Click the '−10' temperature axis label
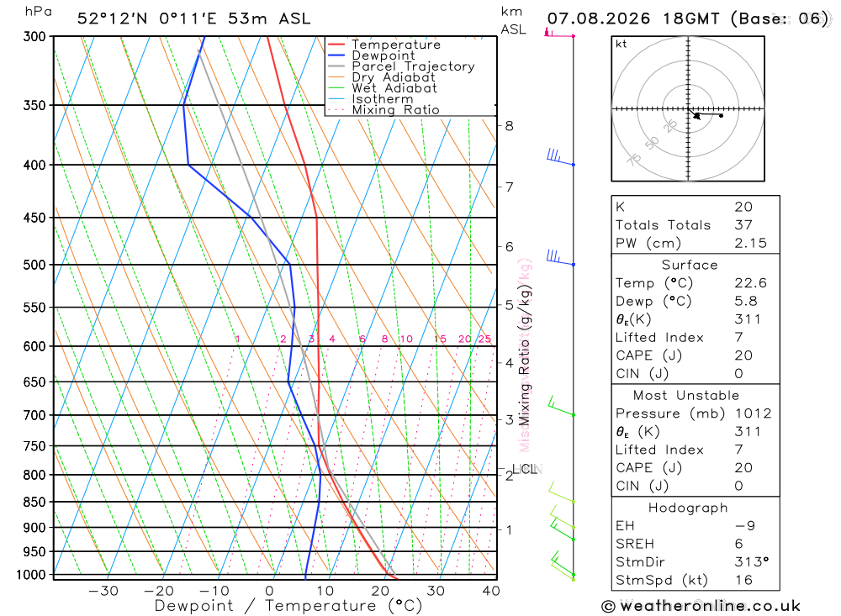Viewport: 841px width, 616px height. click(x=214, y=591)
